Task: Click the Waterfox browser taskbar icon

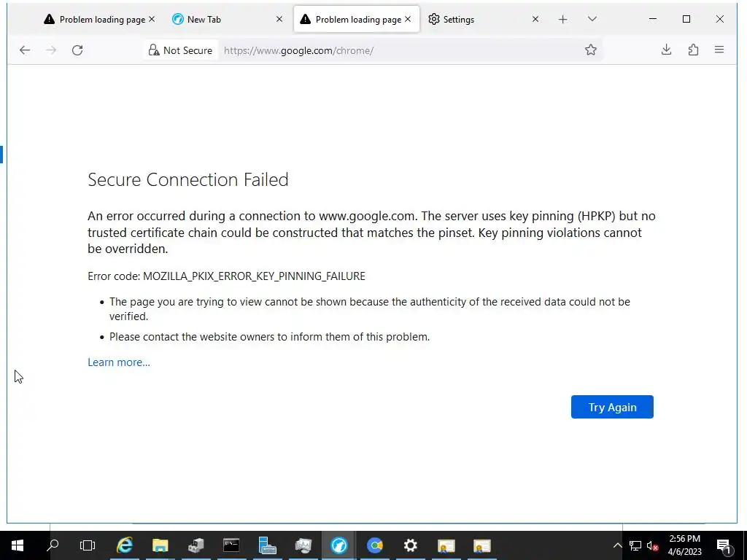Action: 338,545
